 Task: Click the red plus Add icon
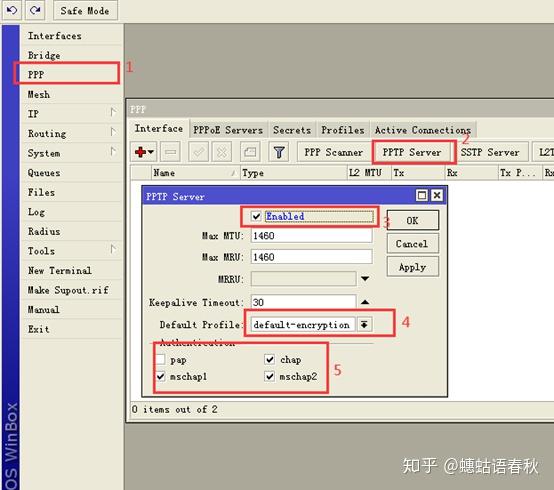pos(140,152)
